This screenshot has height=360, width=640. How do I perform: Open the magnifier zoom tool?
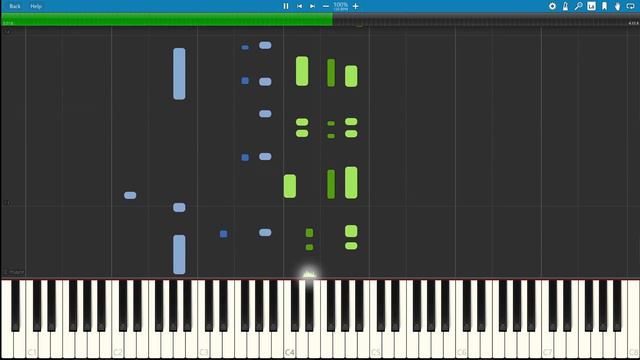click(x=578, y=6)
